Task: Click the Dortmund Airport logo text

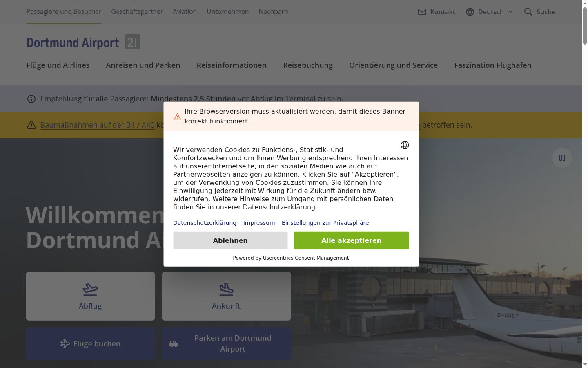Action: tap(73, 43)
